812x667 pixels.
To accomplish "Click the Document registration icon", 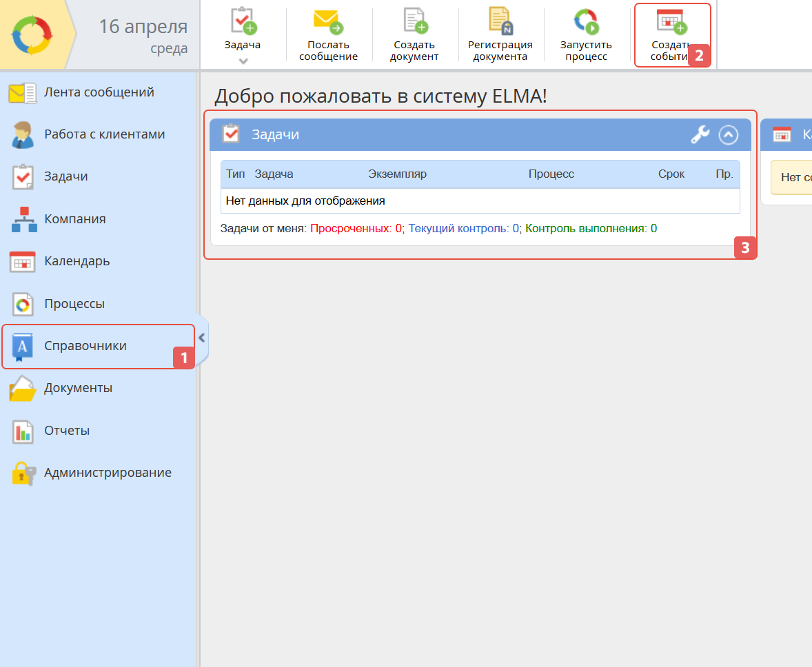I will pyautogui.click(x=500, y=22).
